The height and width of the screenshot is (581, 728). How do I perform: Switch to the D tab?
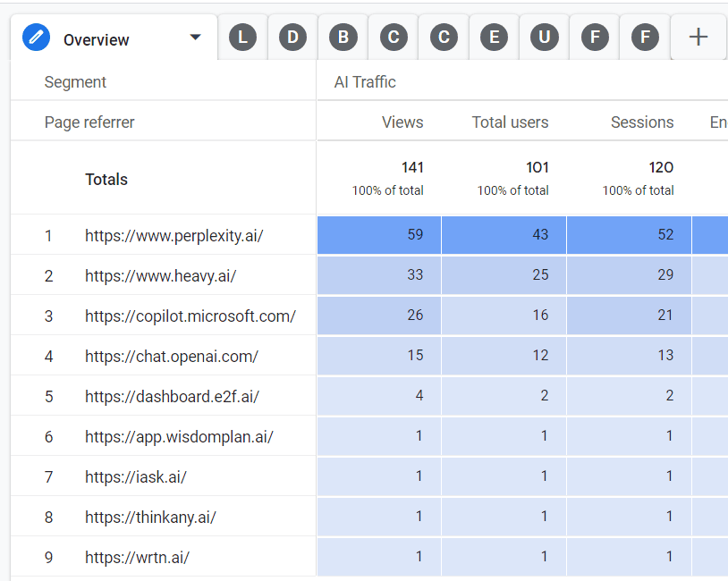[292, 38]
